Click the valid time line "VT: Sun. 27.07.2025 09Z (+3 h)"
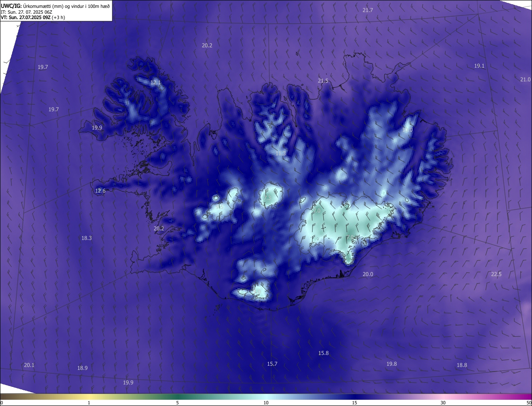Screen dimensions: 532x406 33,17
